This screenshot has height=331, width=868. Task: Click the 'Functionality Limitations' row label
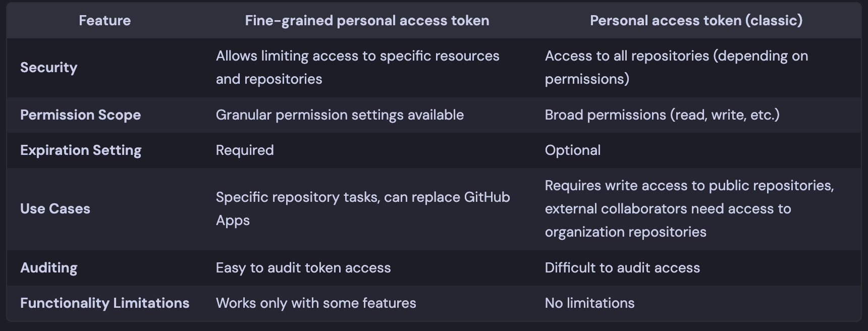[x=104, y=303]
